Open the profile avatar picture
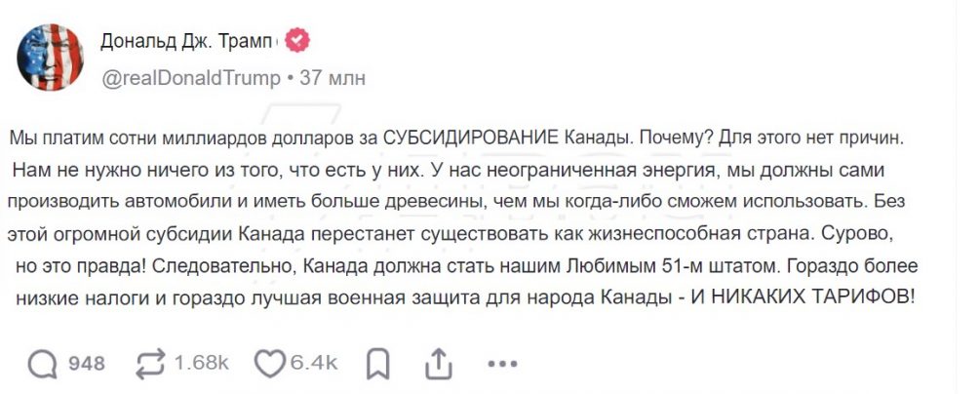Screen dimensions: 980x394 click(50, 59)
